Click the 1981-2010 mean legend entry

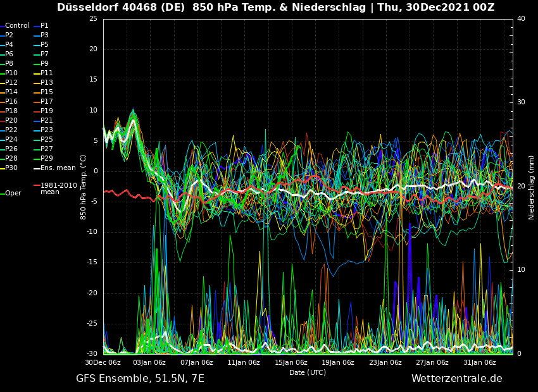pyautogui.click(x=58, y=188)
